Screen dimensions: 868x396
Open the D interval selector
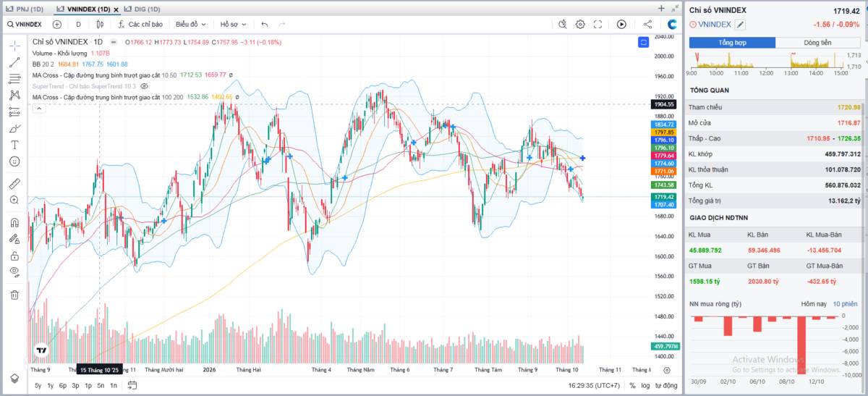[x=78, y=24]
